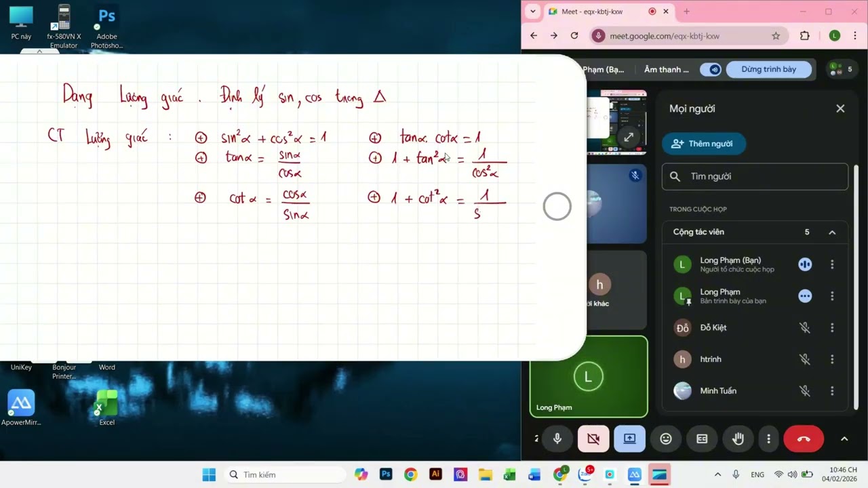Click the Chrome reload button

574,36
